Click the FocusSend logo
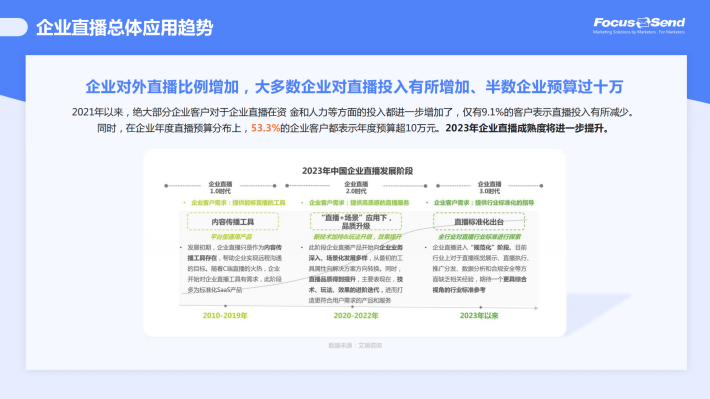 (x=639, y=25)
